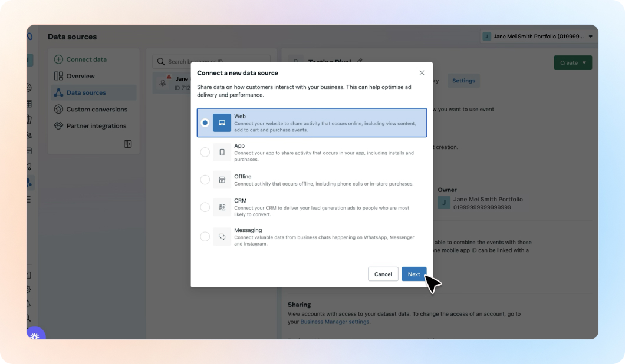Open Data sources in the sidebar menu
The height and width of the screenshot is (364, 625).
point(94,93)
